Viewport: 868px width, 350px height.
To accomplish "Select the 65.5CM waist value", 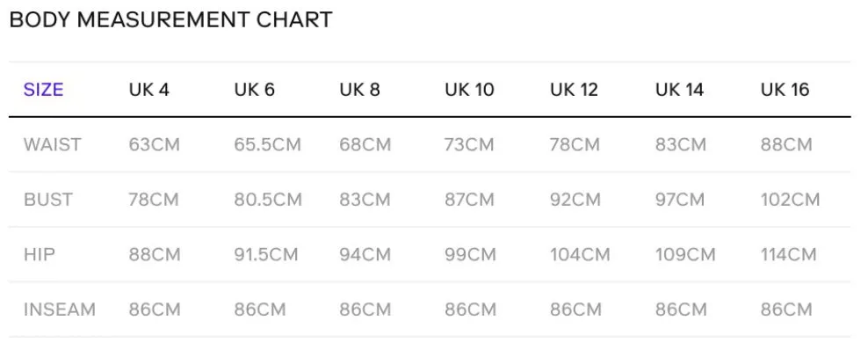I will click(x=267, y=144).
